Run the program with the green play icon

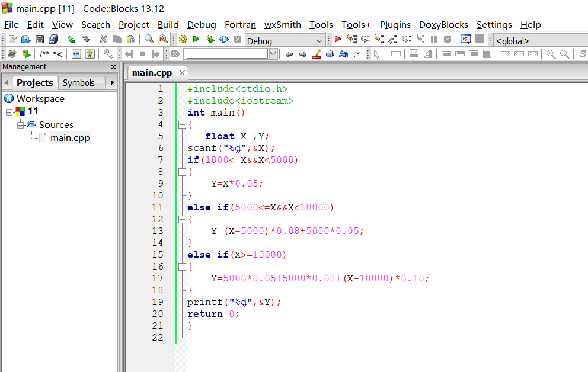pos(196,40)
